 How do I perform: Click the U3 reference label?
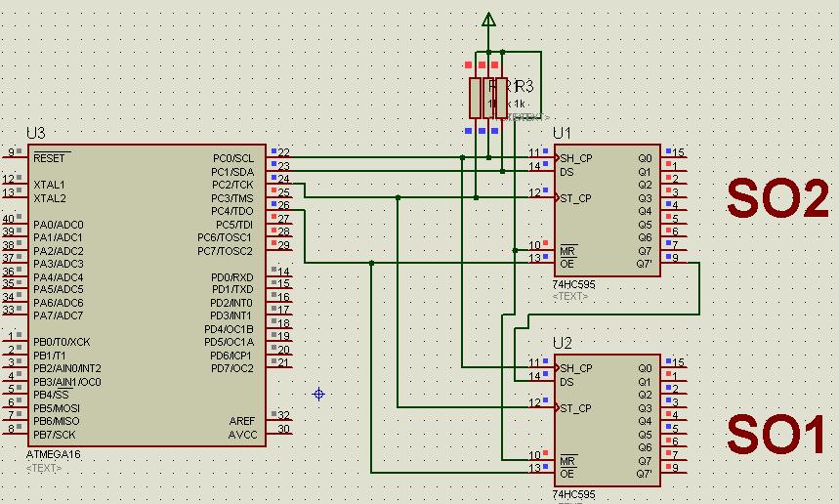click(x=36, y=133)
